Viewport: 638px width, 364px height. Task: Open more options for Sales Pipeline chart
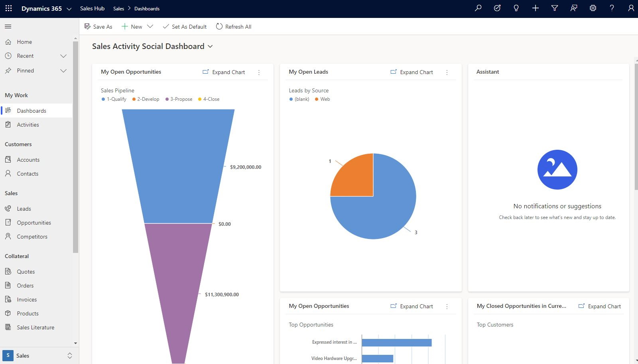pyautogui.click(x=259, y=72)
